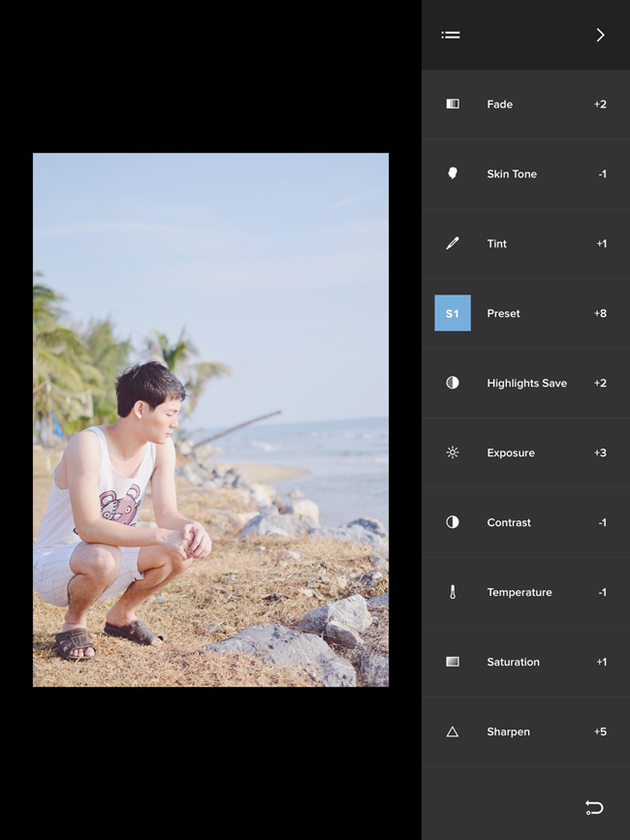Image resolution: width=630 pixels, height=840 pixels.
Task: Click the Saturation +1 value
Action: [x=602, y=662]
